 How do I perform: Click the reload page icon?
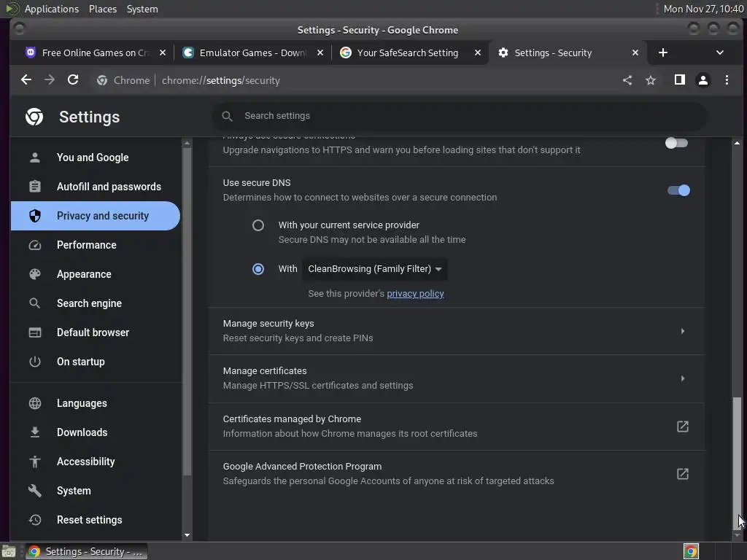73,80
